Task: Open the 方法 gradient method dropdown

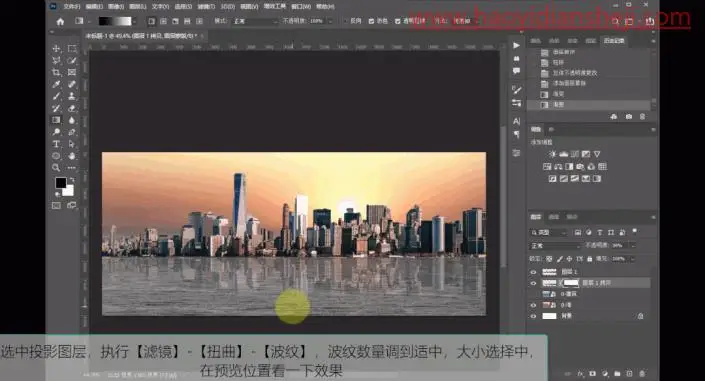Action: [465, 21]
